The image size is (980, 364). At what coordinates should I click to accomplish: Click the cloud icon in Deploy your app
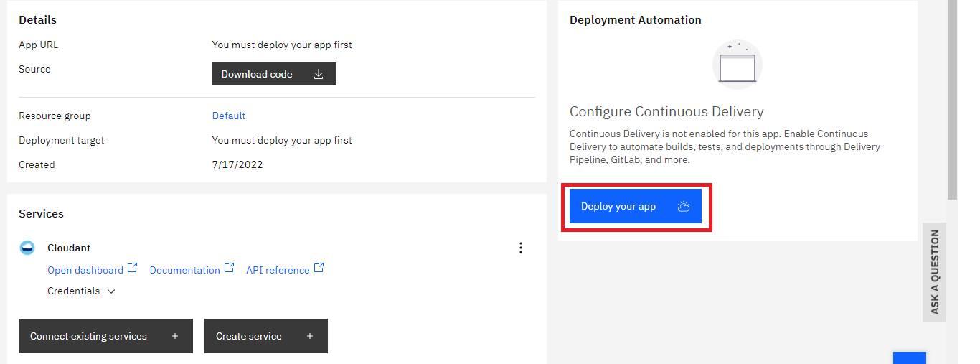click(684, 206)
